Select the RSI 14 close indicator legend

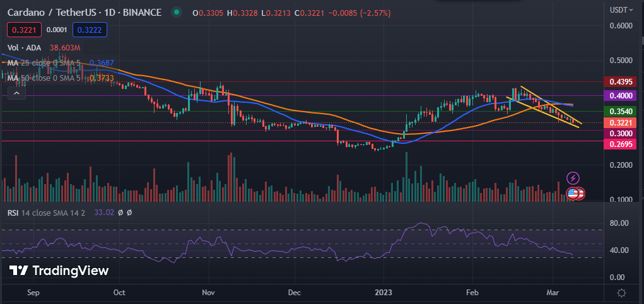47,213
